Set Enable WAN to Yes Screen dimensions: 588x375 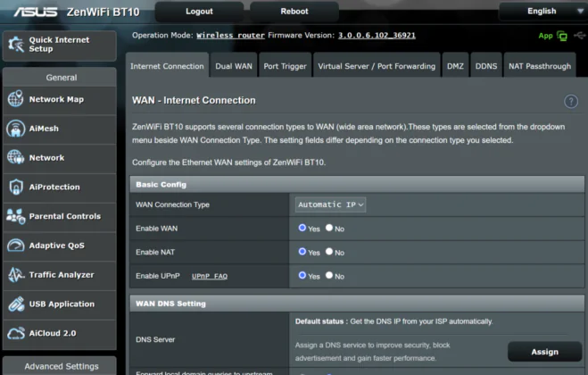click(302, 228)
